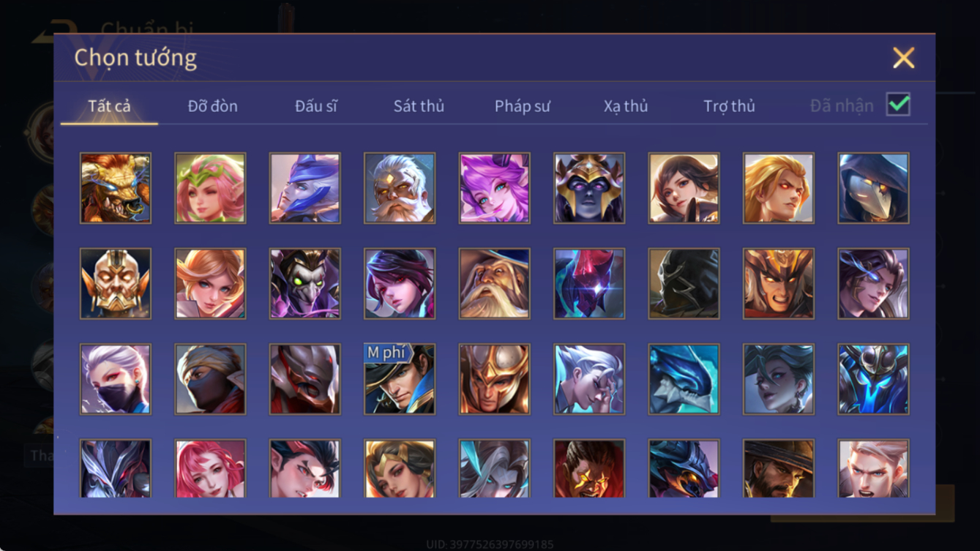Open the Sát thủ tab

419,106
